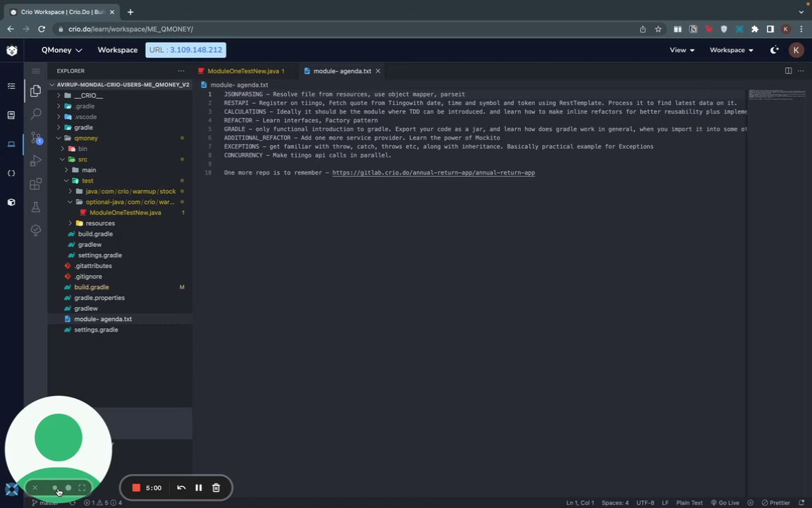The image size is (812, 508).
Task: Toggle dark mode with the moon icon
Action: click(x=774, y=50)
